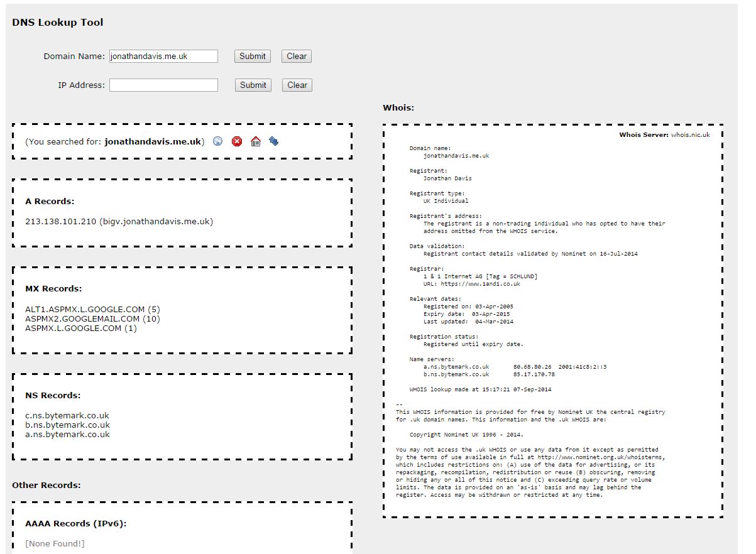756x554 pixels.
Task: Clear the Domain Name field
Action: [x=296, y=56]
